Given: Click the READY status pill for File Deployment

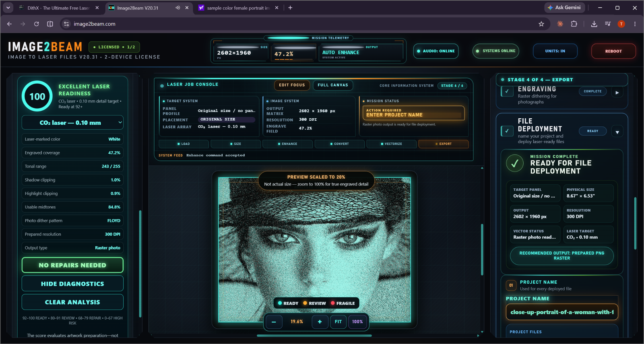Looking at the screenshot, I should pos(592,131).
